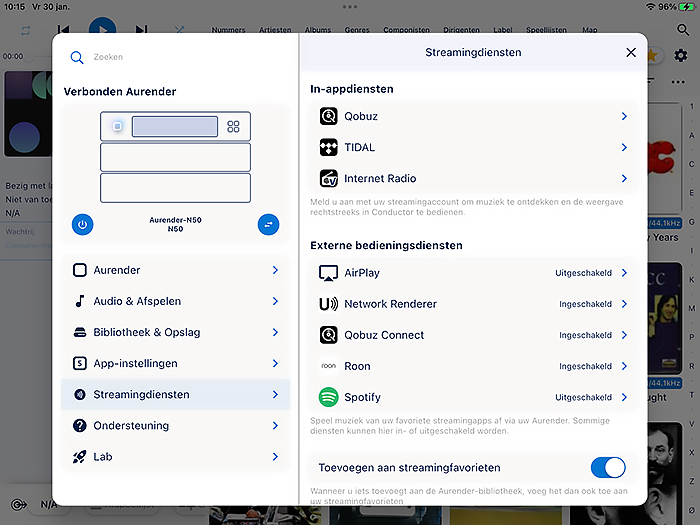Click the grid icon on Aurender display
700x525 pixels.
click(x=233, y=127)
